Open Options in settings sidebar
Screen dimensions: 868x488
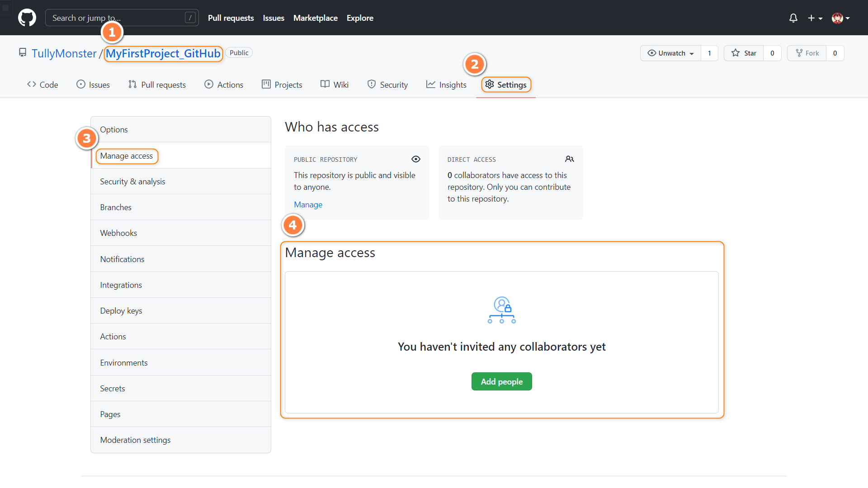click(181, 130)
